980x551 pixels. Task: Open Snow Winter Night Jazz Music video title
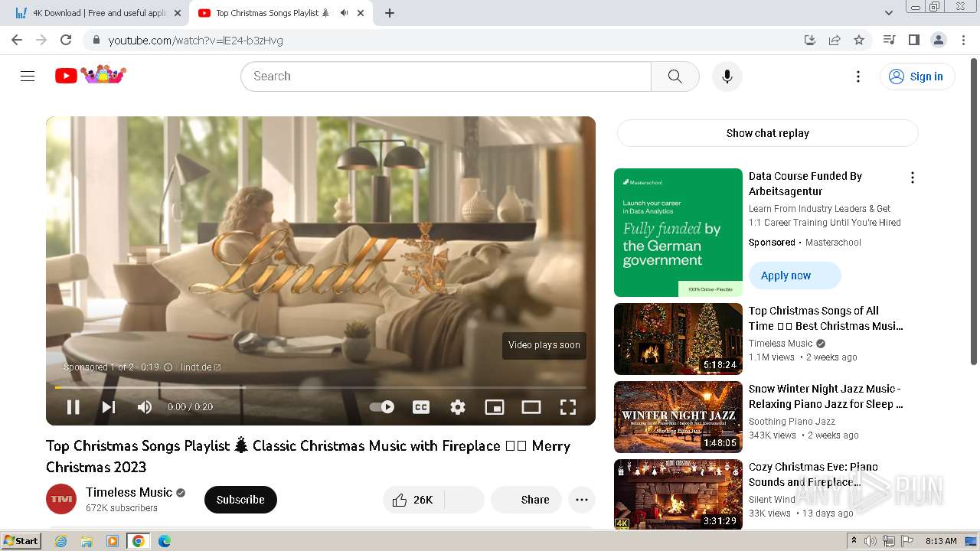825,396
